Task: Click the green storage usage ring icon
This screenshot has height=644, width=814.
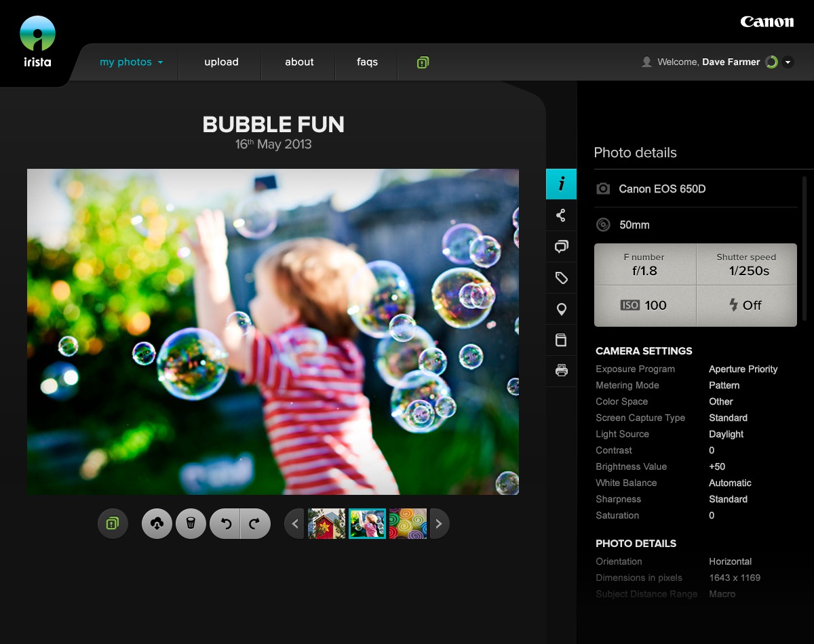Action: coord(771,62)
